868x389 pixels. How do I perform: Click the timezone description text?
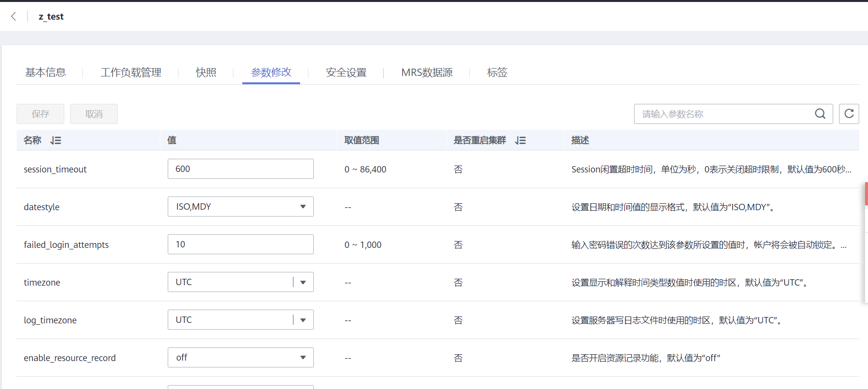tap(690, 282)
